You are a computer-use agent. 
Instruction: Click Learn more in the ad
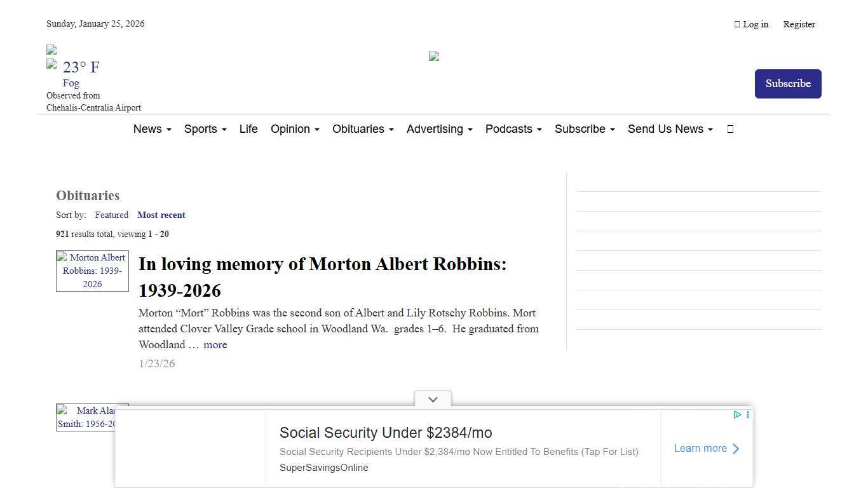pyautogui.click(x=706, y=449)
